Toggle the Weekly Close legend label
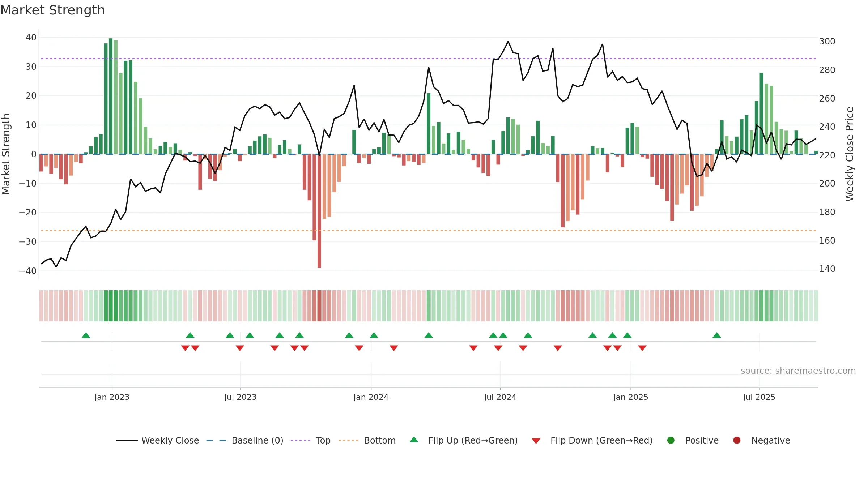The height and width of the screenshot is (488, 868). (x=170, y=441)
